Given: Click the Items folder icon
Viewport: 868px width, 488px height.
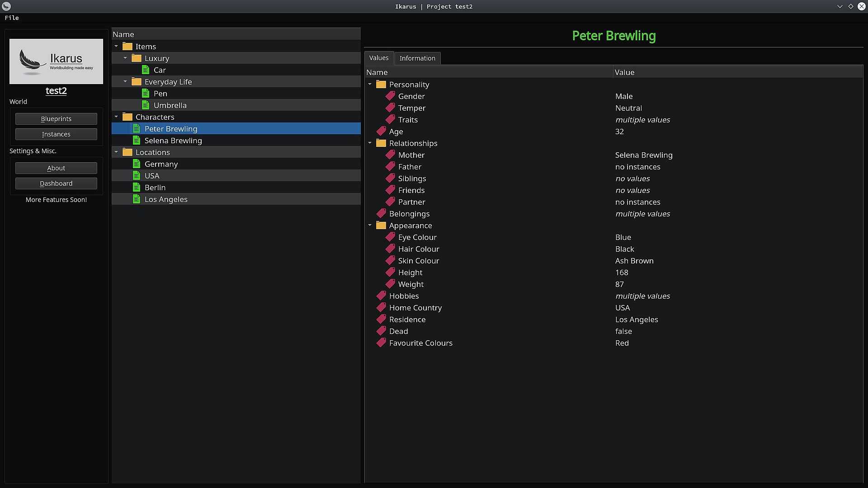Looking at the screenshot, I should coord(127,47).
